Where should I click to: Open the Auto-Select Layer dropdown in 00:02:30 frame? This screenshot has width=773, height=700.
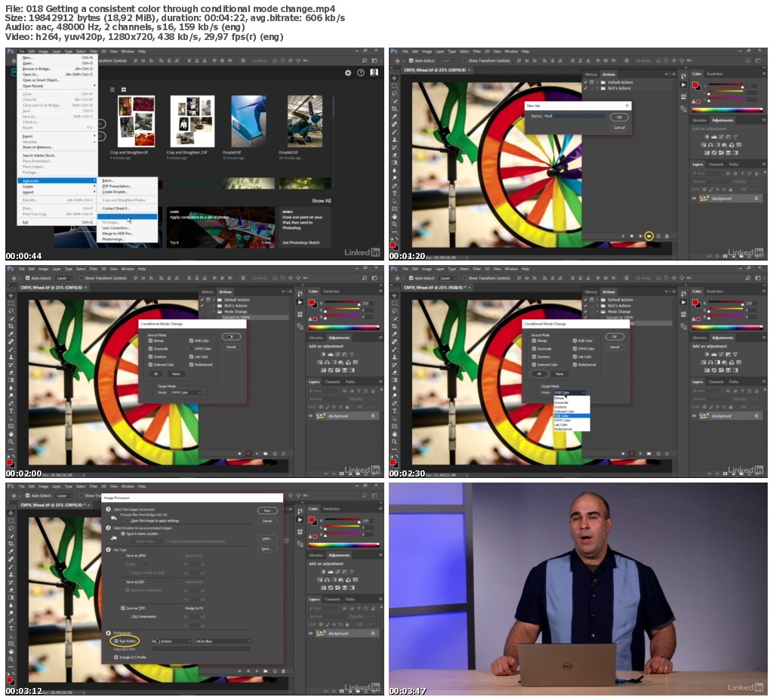click(448, 278)
